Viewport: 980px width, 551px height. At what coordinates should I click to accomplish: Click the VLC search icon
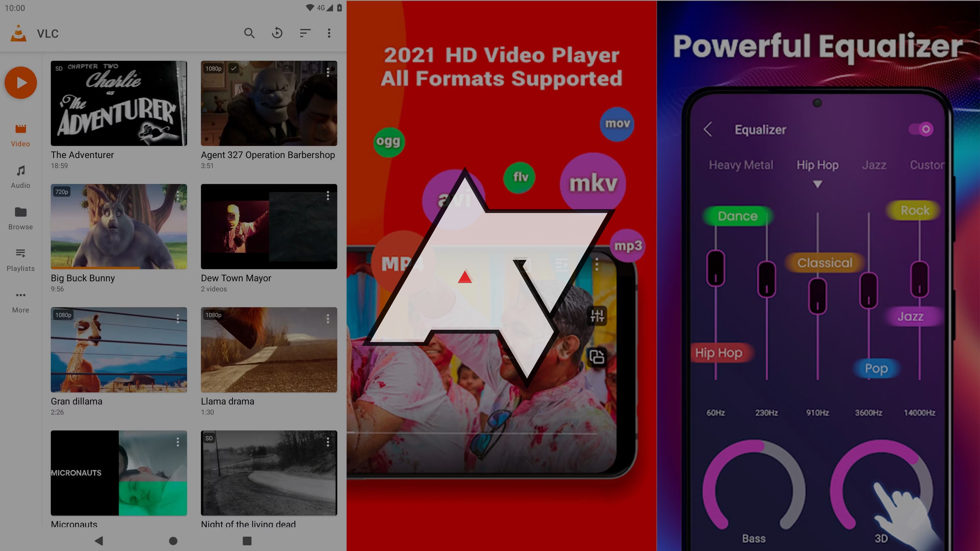(x=249, y=32)
